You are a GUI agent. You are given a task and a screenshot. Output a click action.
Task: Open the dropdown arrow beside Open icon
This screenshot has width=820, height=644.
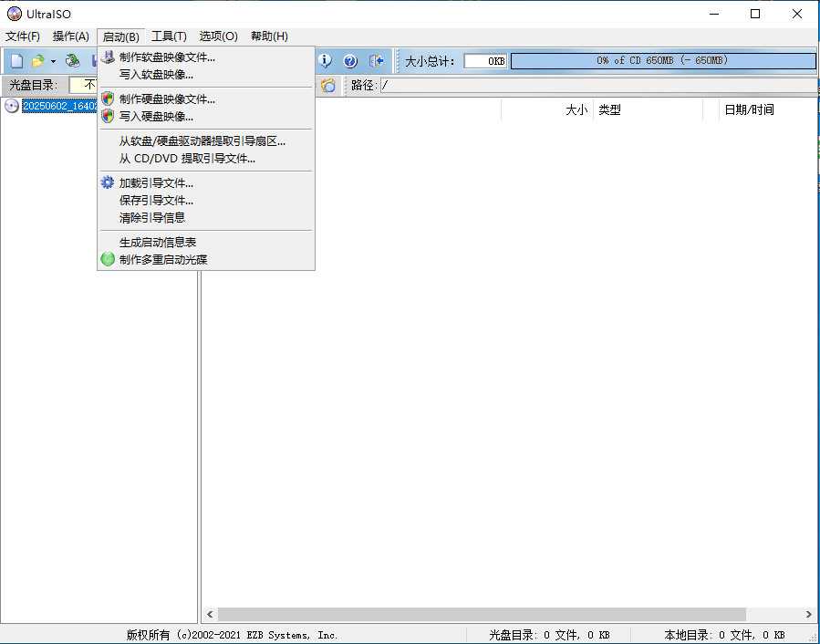pyautogui.click(x=53, y=62)
